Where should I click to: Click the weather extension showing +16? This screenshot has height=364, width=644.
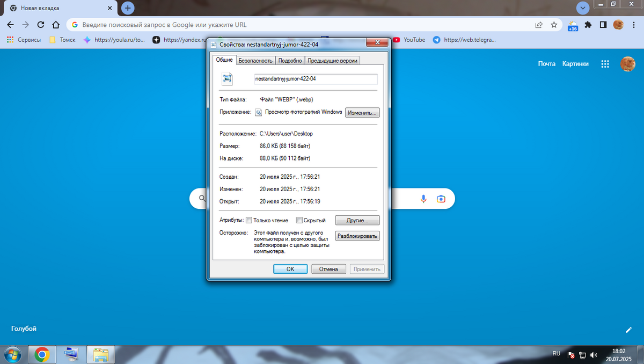tap(573, 25)
